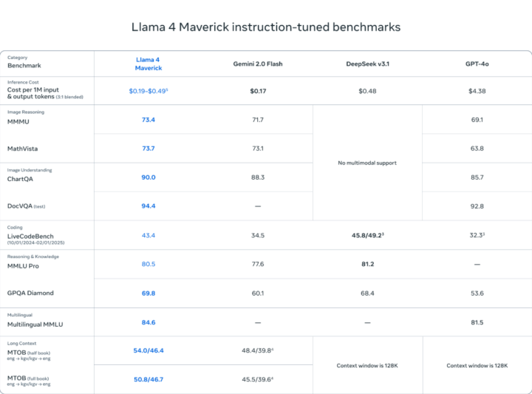The width and height of the screenshot is (532, 394).
Task: Click the 'GPQA Diamond' benchmark label
Action: pyautogui.click(x=30, y=293)
